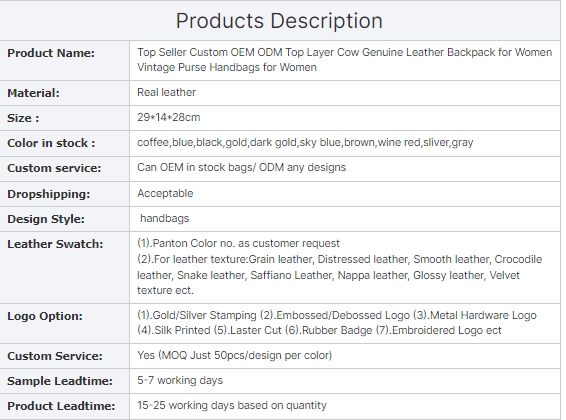Viewport: 566px width, 420px height.
Task: Click the Custom service label cell
Action: 65,169
